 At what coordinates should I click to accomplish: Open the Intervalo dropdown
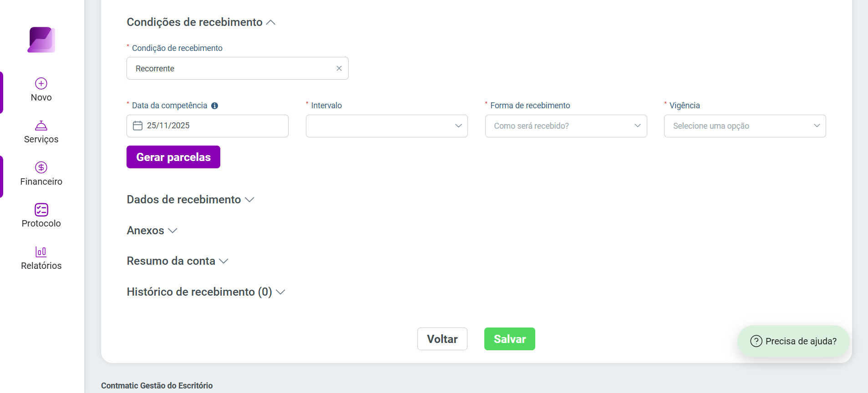pos(387,126)
